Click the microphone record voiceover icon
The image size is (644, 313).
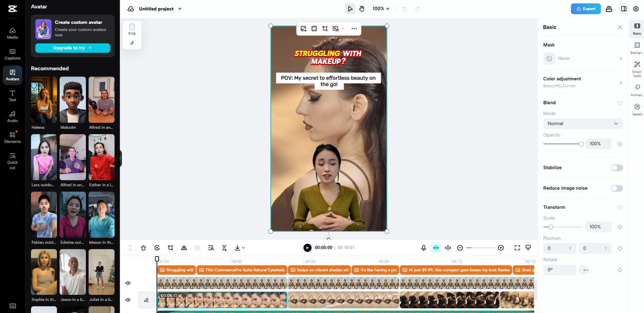pyautogui.click(x=424, y=248)
